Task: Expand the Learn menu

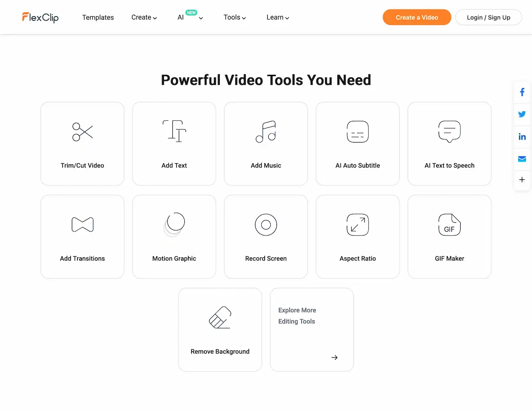Action: click(277, 17)
